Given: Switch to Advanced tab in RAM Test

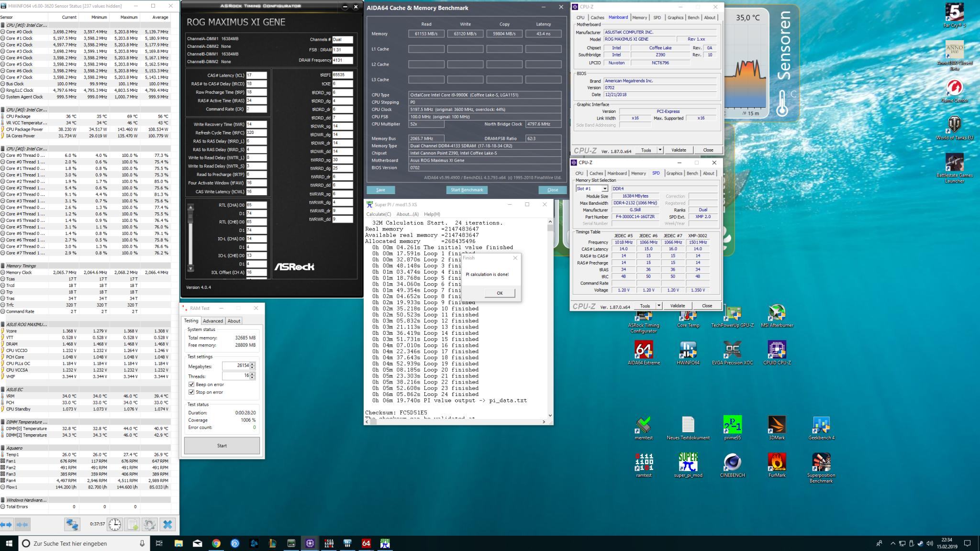Looking at the screenshot, I should [x=212, y=321].
